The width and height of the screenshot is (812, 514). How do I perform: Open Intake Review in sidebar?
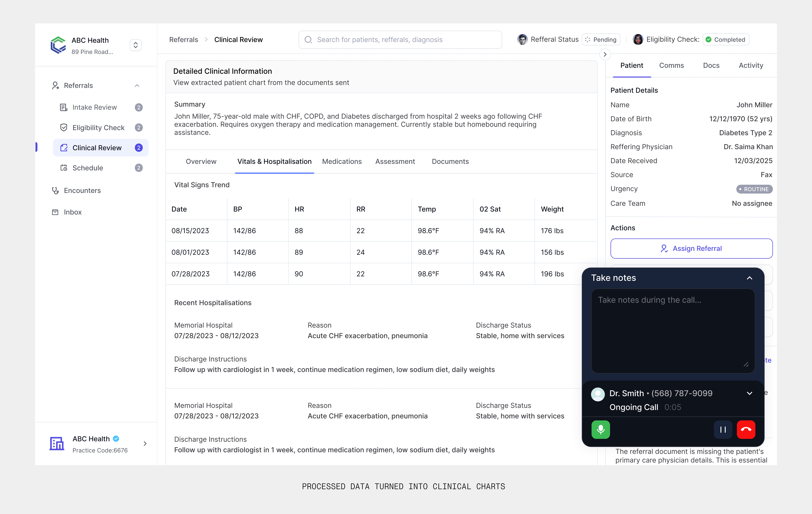click(94, 107)
